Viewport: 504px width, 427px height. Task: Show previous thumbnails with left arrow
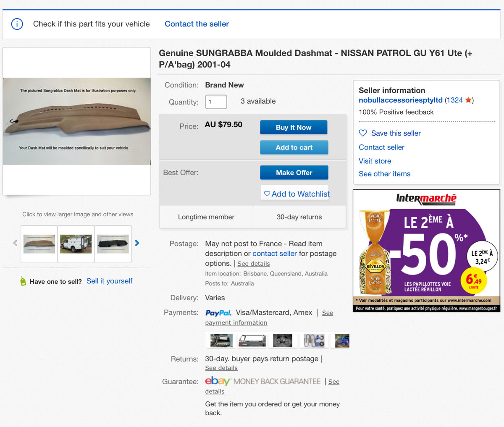16,243
